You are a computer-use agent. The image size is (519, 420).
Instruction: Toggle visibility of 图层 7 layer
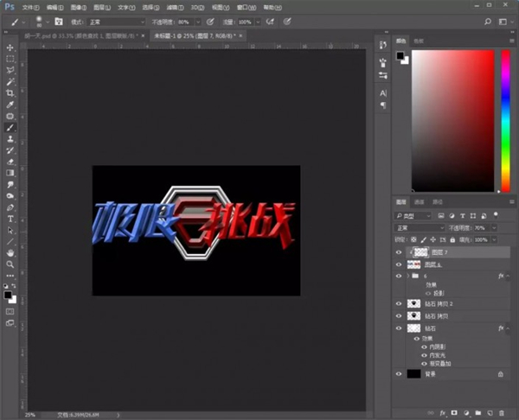[x=399, y=251]
